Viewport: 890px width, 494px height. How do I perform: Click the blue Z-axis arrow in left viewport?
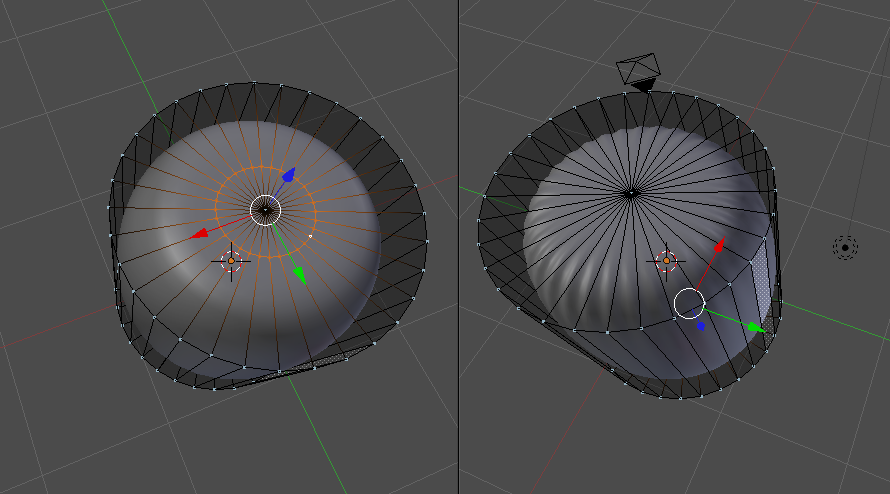coord(289,175)
